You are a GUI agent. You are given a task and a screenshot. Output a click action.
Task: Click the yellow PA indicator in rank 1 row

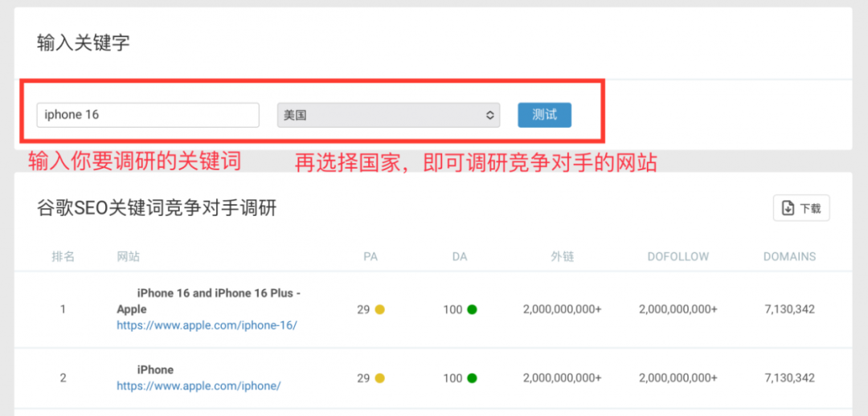(x=379, y=310)
